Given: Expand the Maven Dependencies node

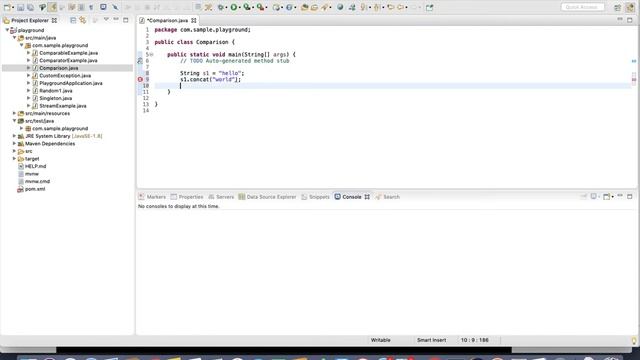Looking at the screenshot, I should pos(14,143).
